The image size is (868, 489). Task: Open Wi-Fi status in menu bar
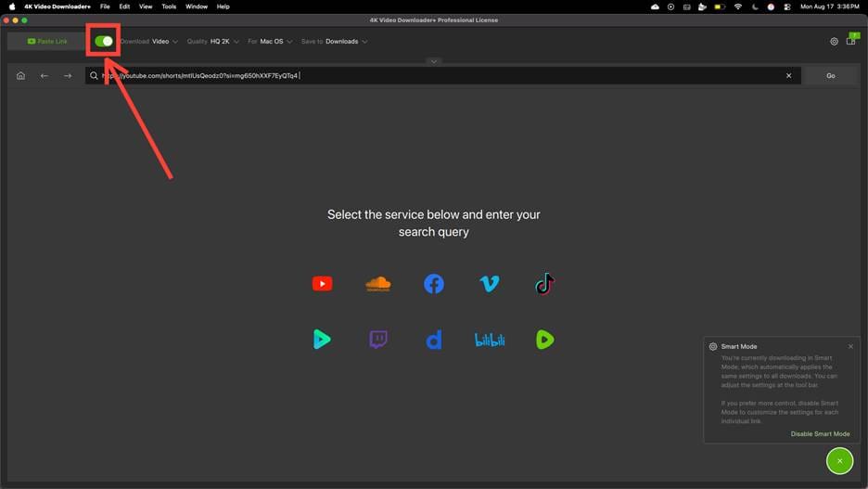tap(737, 6)
